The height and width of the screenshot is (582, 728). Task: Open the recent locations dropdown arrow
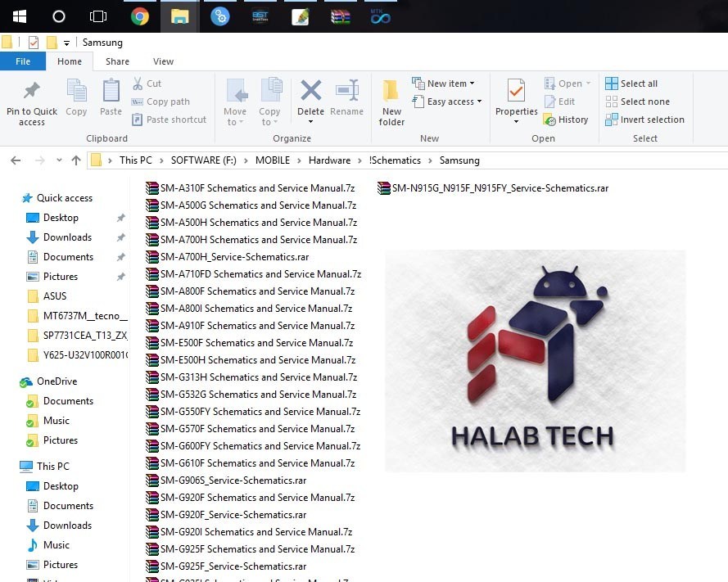pyautogui.click(x=59, y=160)
